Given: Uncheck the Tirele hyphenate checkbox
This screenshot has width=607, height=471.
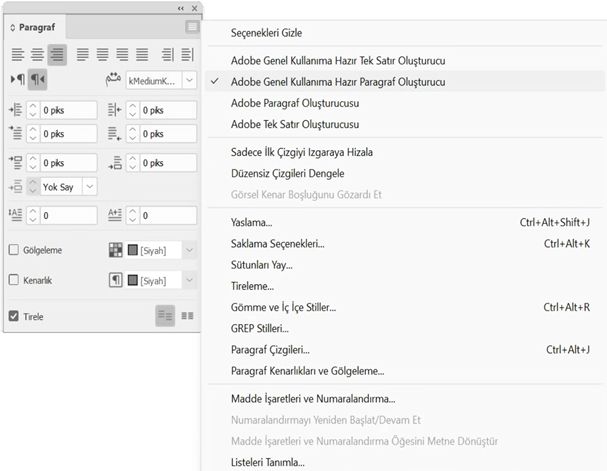Looking at the screenshot, I should (x=14, y=316).
